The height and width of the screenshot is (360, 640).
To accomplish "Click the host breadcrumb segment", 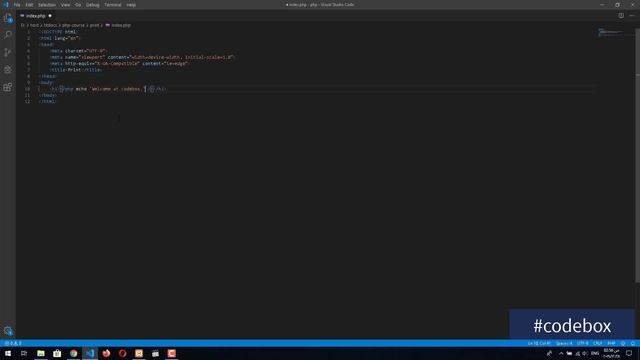I will [34, 25].
